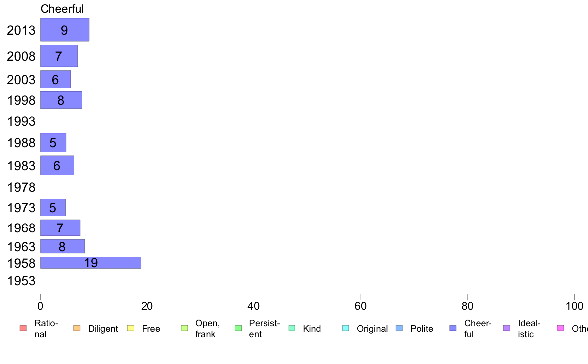The width and height of the screenshot is (588, 364).
Task: Select the Free legend swatch
Action: [x=131, y=328]
